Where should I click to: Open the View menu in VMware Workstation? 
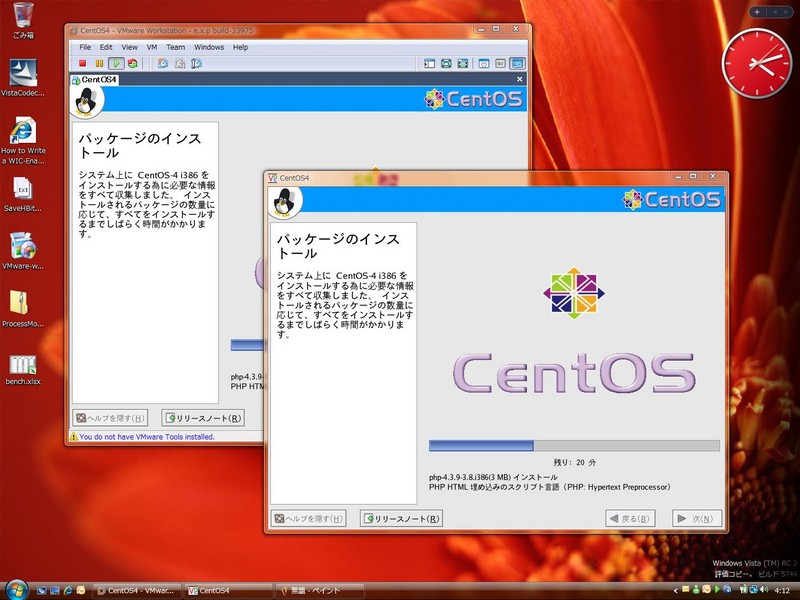pyautogui.click(x=129, y=47)
